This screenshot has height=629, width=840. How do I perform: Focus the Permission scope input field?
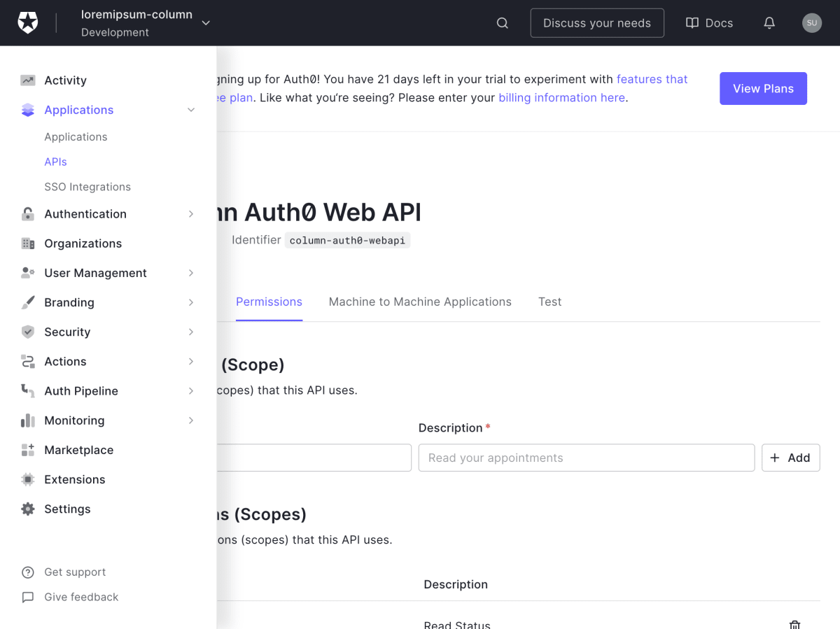[x=314, y=458]
